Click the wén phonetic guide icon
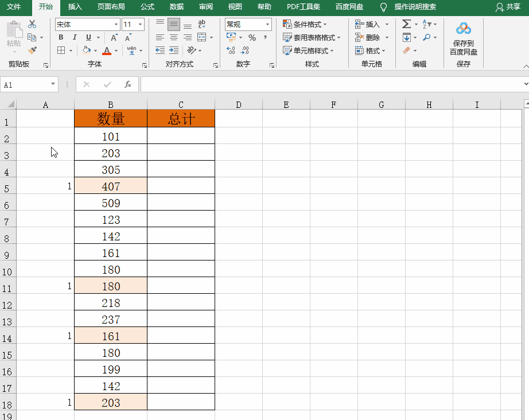The image size is (529, 420). [x=131, y=50]
